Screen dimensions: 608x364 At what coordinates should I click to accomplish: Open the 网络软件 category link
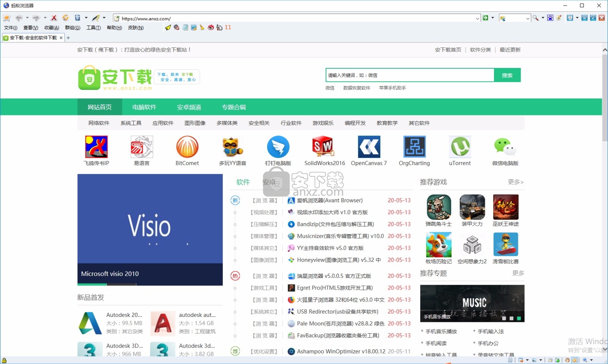(x=99, y=123)
